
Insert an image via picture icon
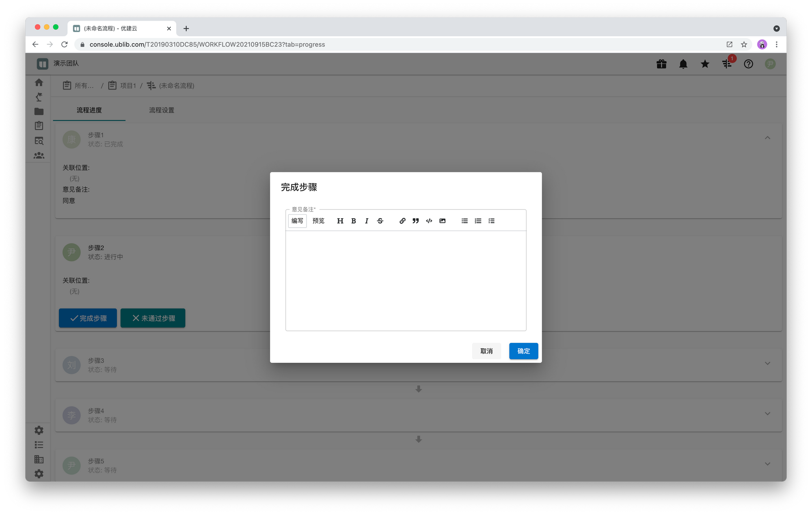tap(443, 221)
